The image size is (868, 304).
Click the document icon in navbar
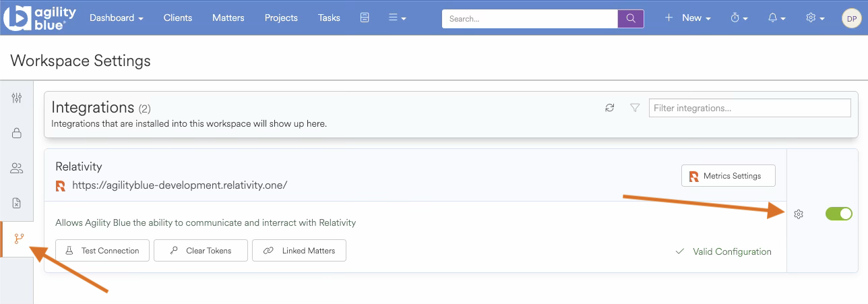tap(365, 18)
